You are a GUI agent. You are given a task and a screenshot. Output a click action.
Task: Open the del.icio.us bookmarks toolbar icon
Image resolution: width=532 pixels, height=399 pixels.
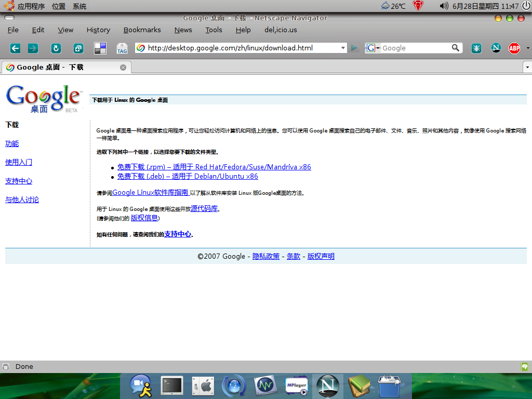(x=100, y=48)
